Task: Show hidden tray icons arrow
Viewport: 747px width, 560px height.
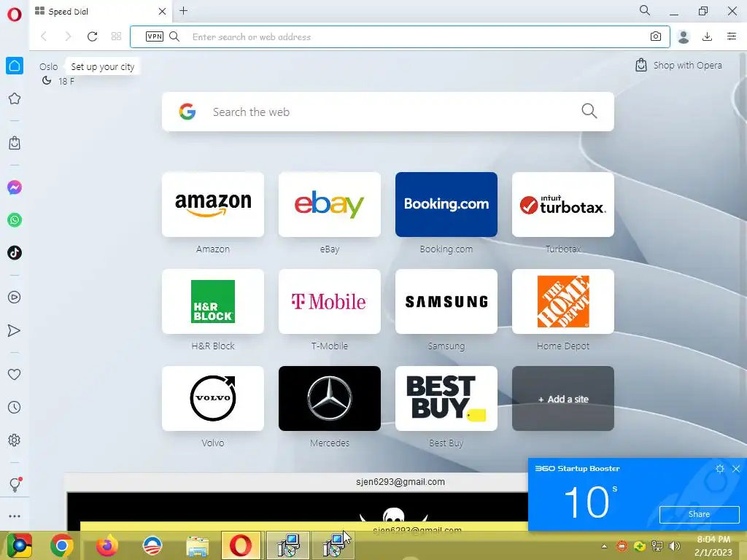Action: [604, 547]
